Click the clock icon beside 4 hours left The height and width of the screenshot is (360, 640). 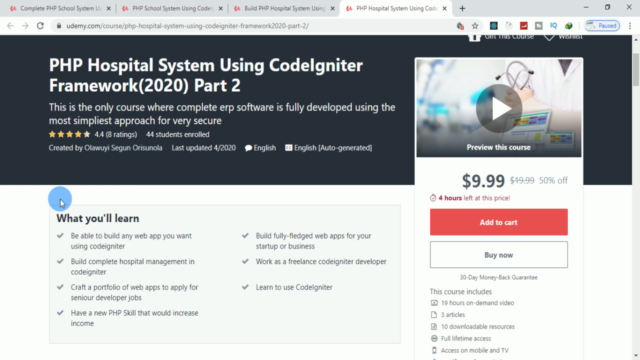coord(433,198)
